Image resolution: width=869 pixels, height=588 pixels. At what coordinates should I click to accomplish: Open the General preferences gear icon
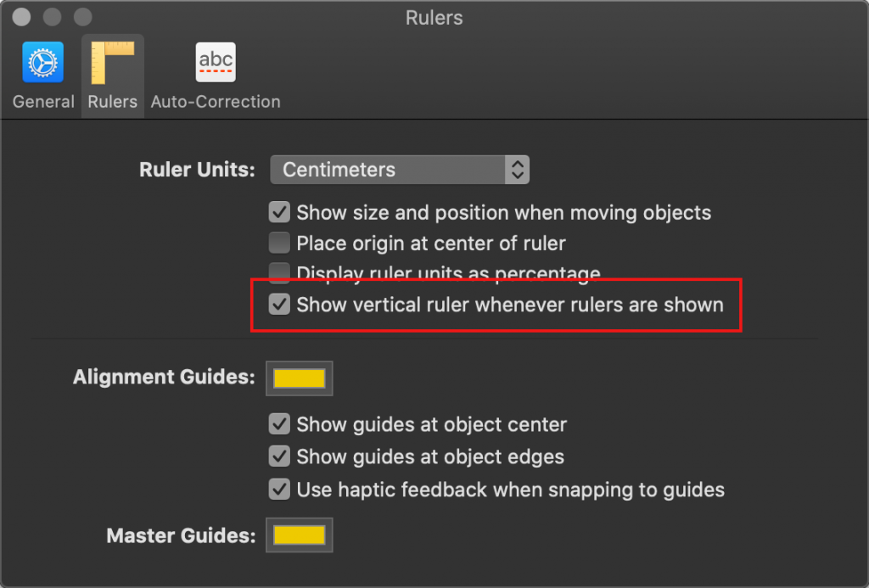(42, 64)
